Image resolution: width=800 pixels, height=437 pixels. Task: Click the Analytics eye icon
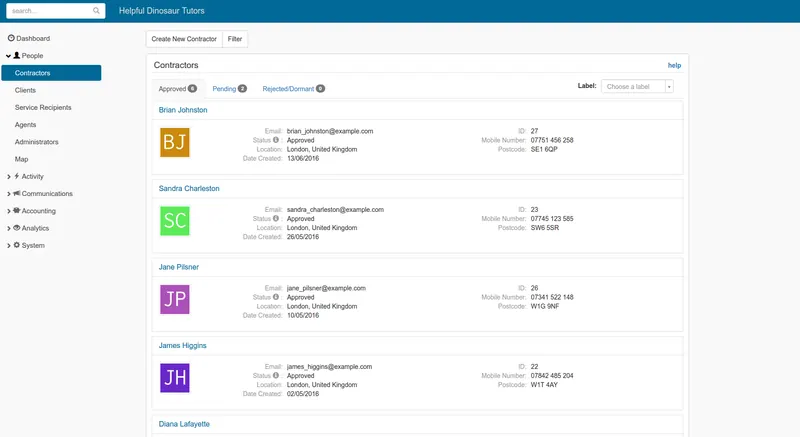pyautogui.click(x=17, y=227)
